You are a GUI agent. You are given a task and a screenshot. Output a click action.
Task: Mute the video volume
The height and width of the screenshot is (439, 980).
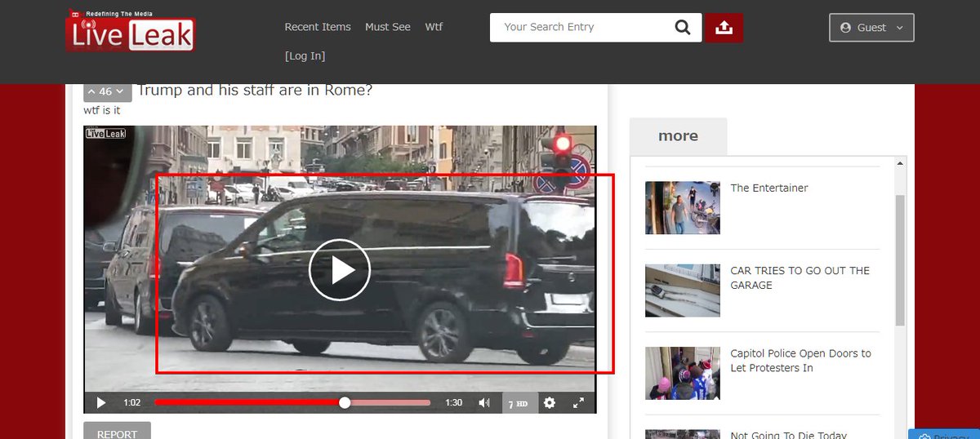(484, 402)
